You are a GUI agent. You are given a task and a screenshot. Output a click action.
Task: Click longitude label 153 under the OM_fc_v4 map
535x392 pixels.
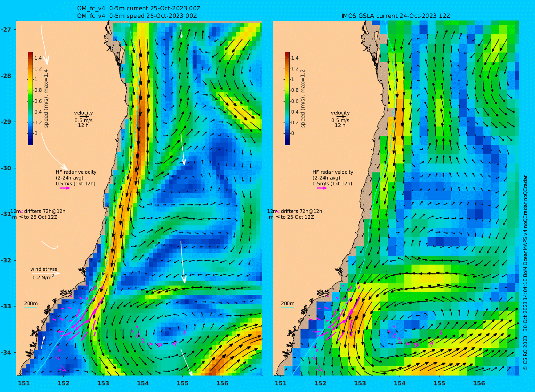coord(103,383)
